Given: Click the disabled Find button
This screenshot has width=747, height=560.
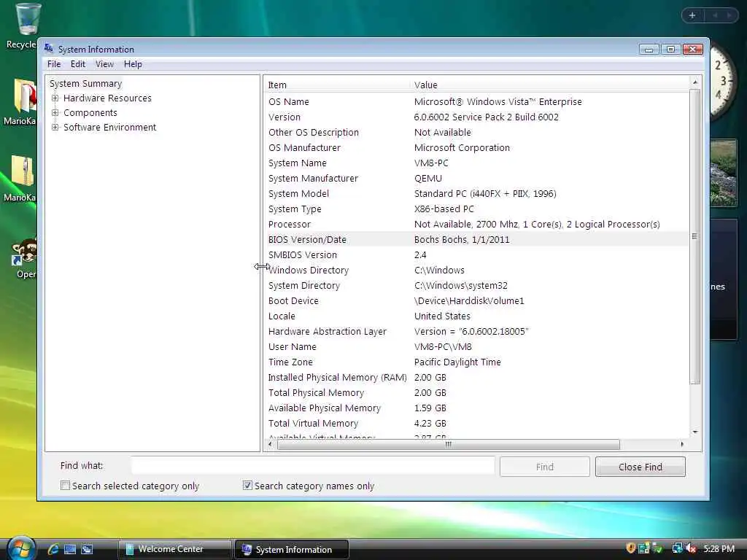Looking at the screenshot, I should click(x=544, y=467).
